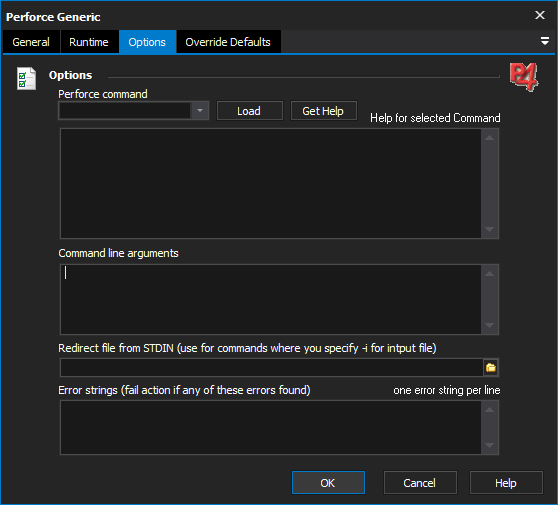Image resolution: width=558 pixels, height=505 pixels.
Task: Click inside the Error strings text box
Action: point(271,427)
